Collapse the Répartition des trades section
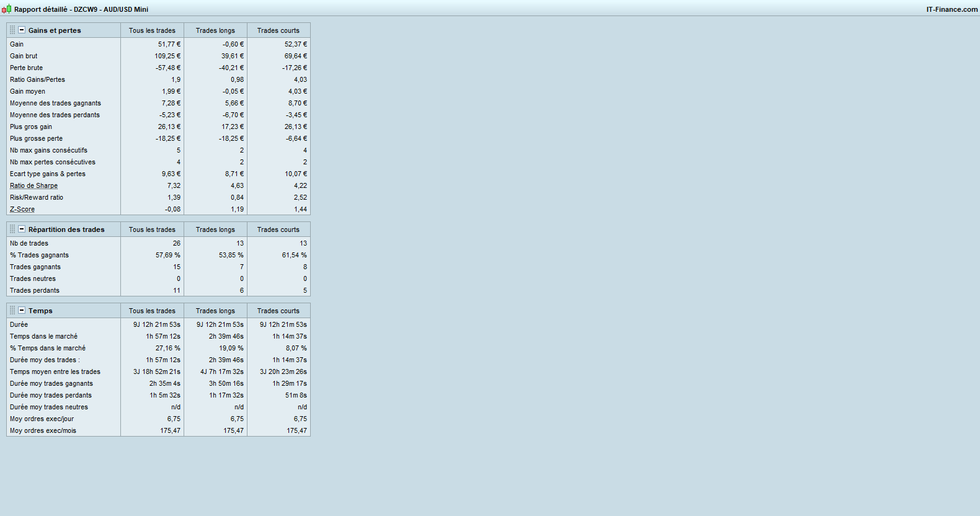This screenshot has width=980, height=516. (22, 229)
